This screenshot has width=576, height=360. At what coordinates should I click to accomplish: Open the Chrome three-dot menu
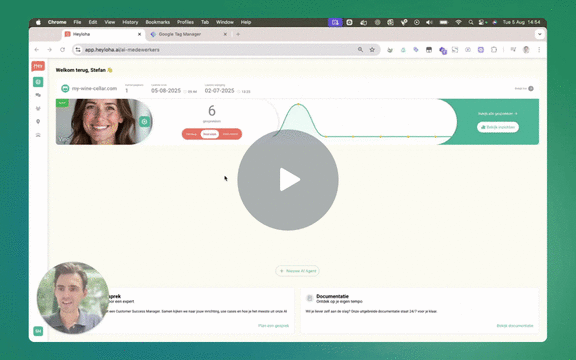[x=539, y=50]
